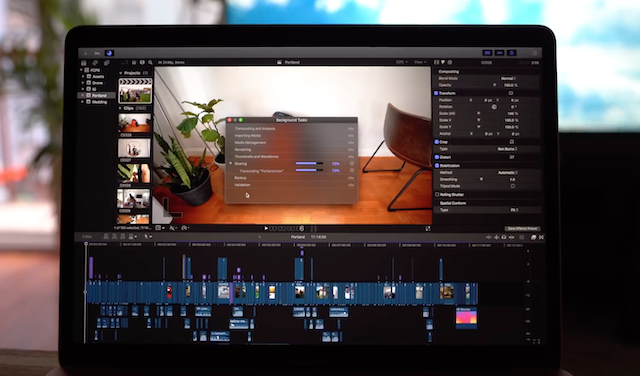Click the Scale (All) slider in Transform
The width and height of the screenshot is (640, 376).
478,113
